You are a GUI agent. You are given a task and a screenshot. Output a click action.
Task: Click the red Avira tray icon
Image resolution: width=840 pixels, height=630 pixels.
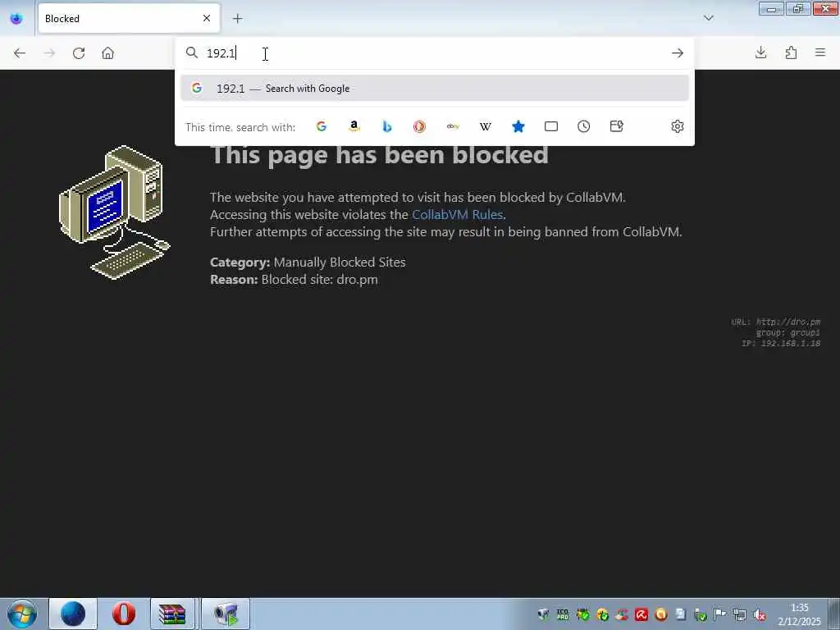(x=641, y=614)
